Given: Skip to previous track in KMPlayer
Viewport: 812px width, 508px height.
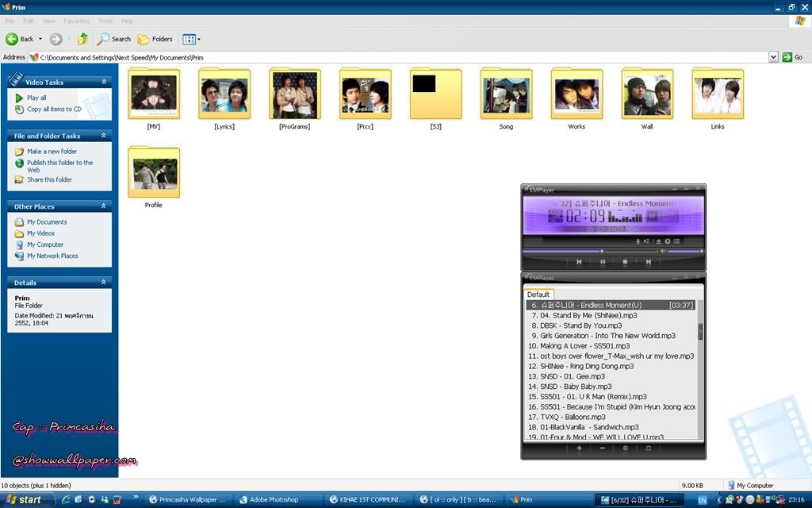Looking at the screenshot, I should tap(579, 262).
